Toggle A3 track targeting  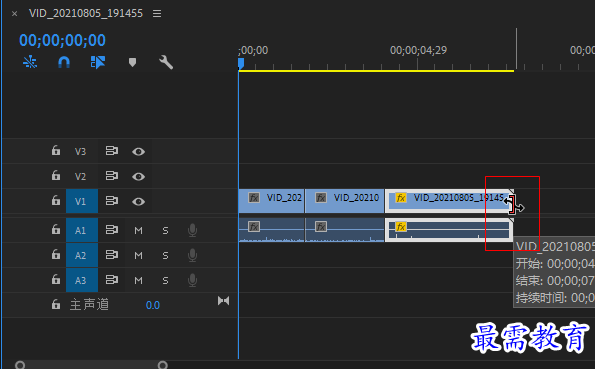click(82, 280)
